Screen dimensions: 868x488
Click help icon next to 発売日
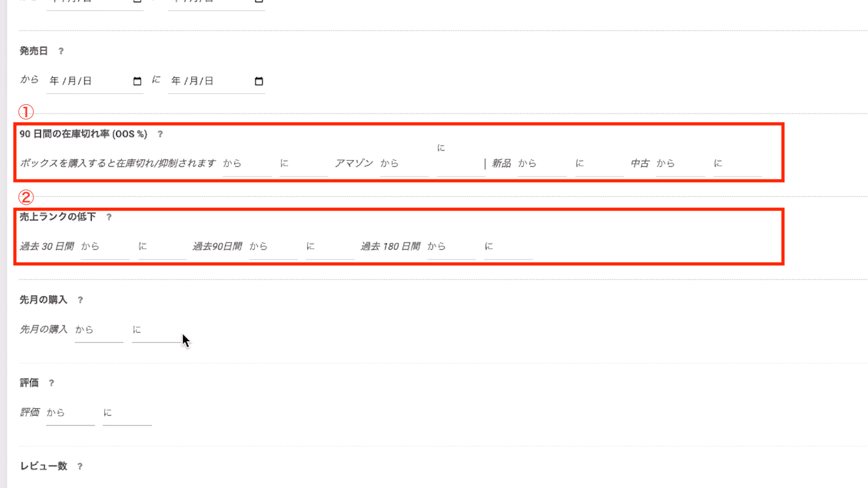coord(61,51)
